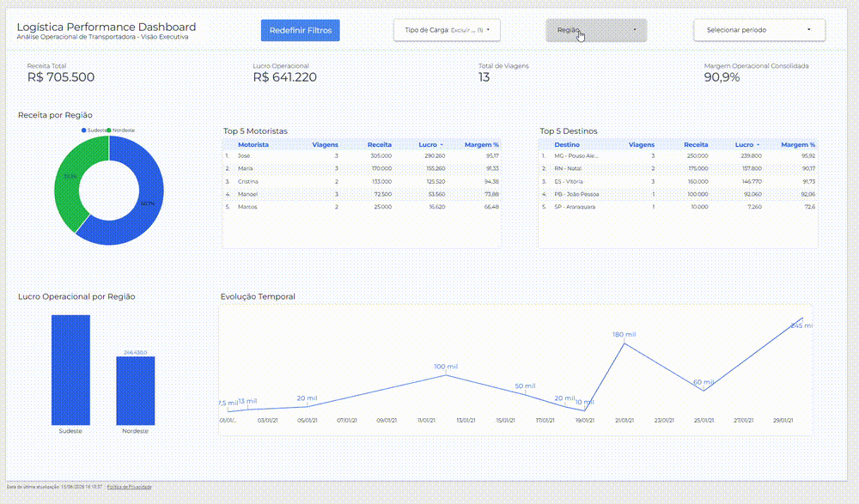This screenshot has height=504, width=859.
Task: Open the Política de Privacidade link
Action: tap(130, 487)
